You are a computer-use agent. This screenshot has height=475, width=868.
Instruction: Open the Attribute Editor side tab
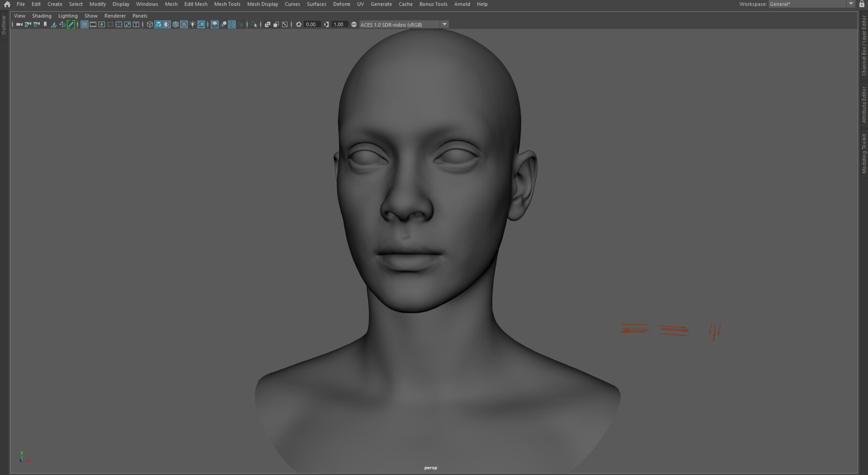(x=864, y=104)
